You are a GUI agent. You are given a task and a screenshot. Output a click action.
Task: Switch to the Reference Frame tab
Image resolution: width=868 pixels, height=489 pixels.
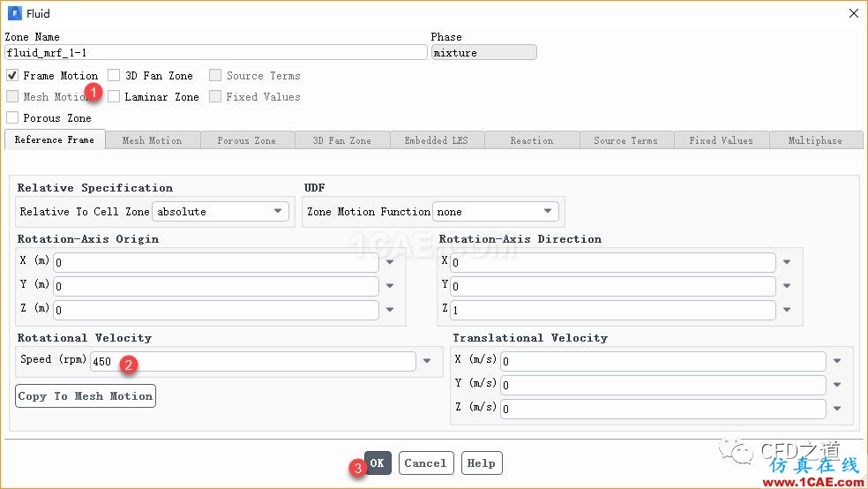[55, 139]
